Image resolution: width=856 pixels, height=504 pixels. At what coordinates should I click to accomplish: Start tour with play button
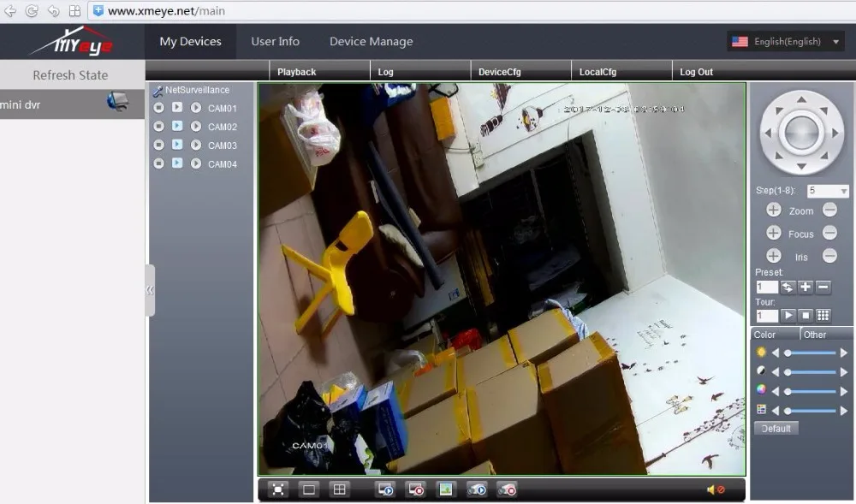[788, 315]
